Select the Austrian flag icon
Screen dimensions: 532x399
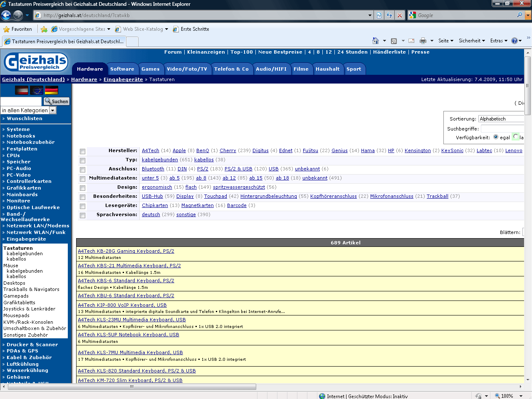(22, 90)
